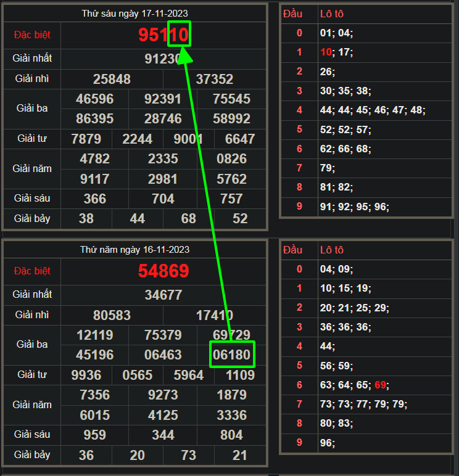Click the red Đặc biệt label beside 95110
The image size is (459, 476).
pos(31,35)
